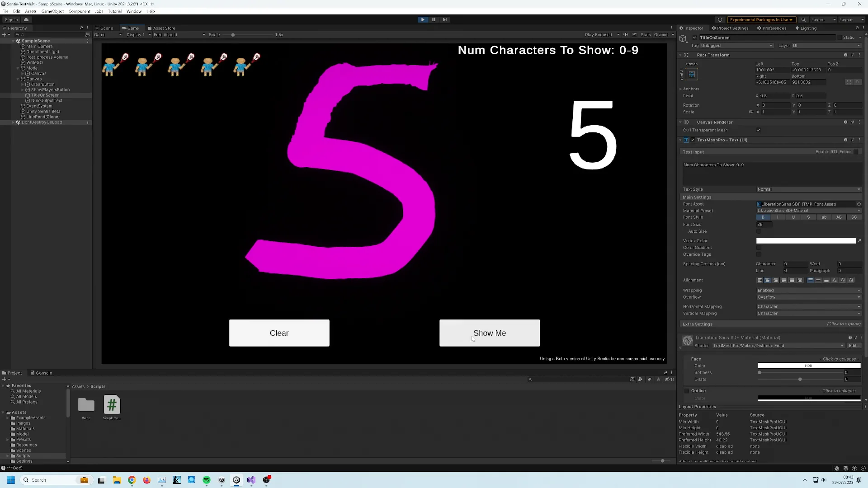Screen dimensions: 868x488
Task: Select the TitleOnScreen object in the Hierarchy
Action: point(44,95)
